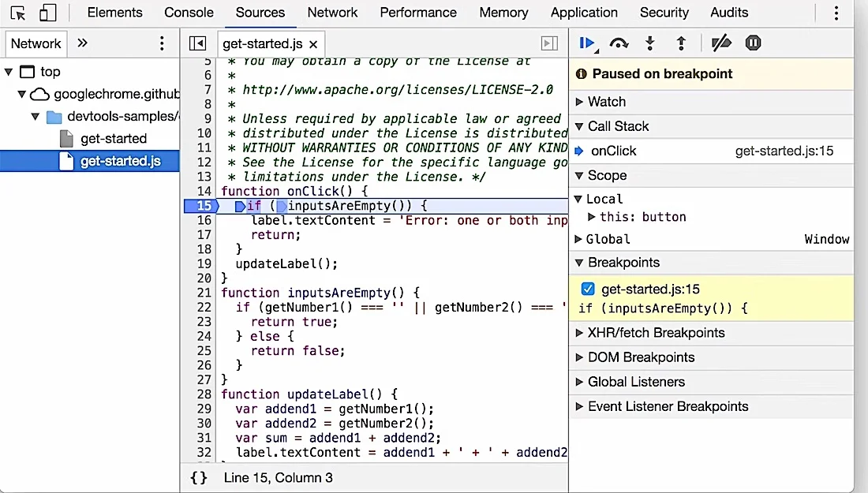
Task: Click line number 19 in the gutter
Action: tap(204, 264)
